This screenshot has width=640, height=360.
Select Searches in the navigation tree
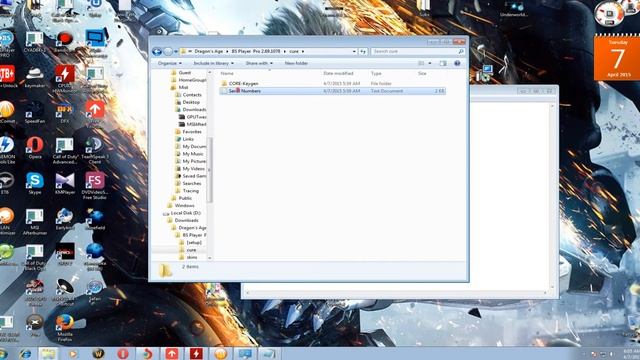tap(192, 184)
